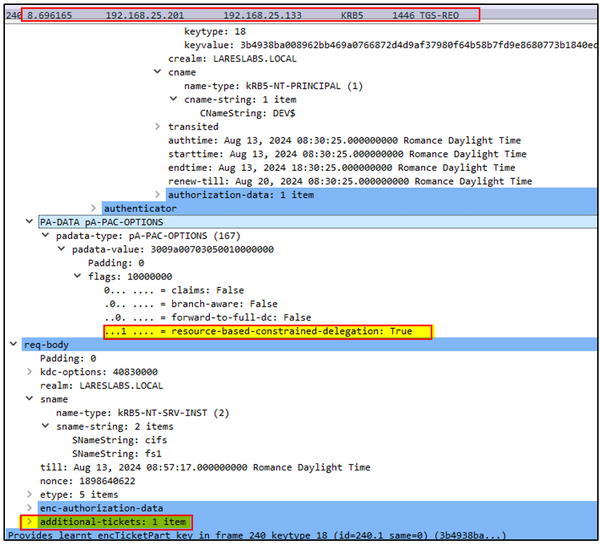Expand the authenticator node
600x545 pixels.
pyautogui.click(x=95, y=208)
